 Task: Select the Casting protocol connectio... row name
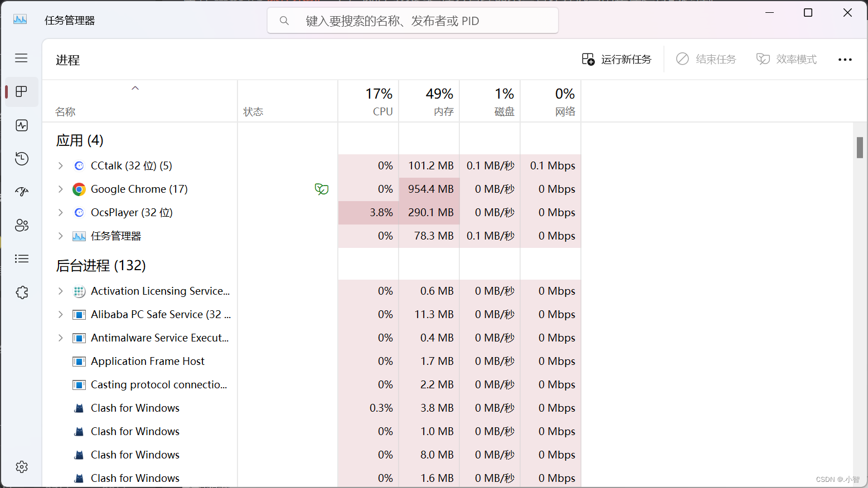pyautogui.click(x=159, y=385)
